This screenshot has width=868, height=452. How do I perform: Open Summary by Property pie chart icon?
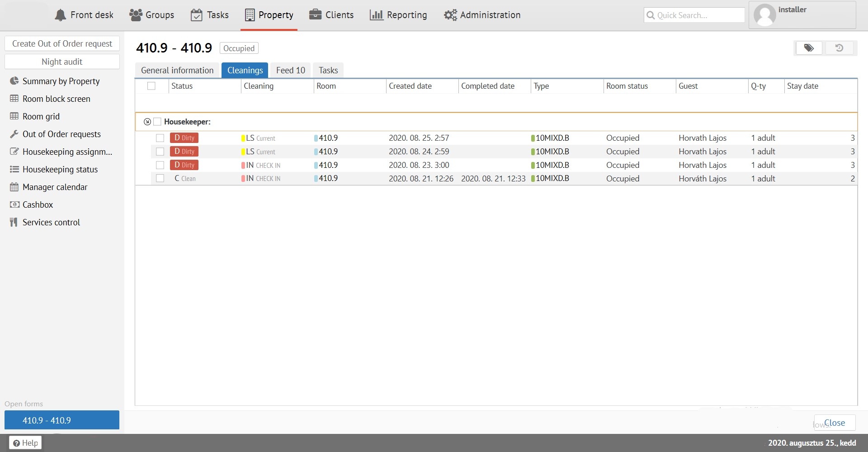14,81
